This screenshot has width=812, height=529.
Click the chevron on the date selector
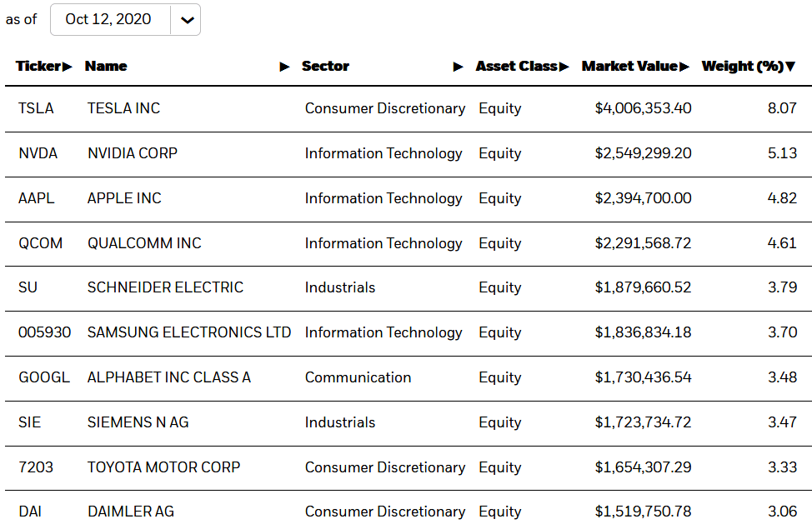[x=187, y=19]
